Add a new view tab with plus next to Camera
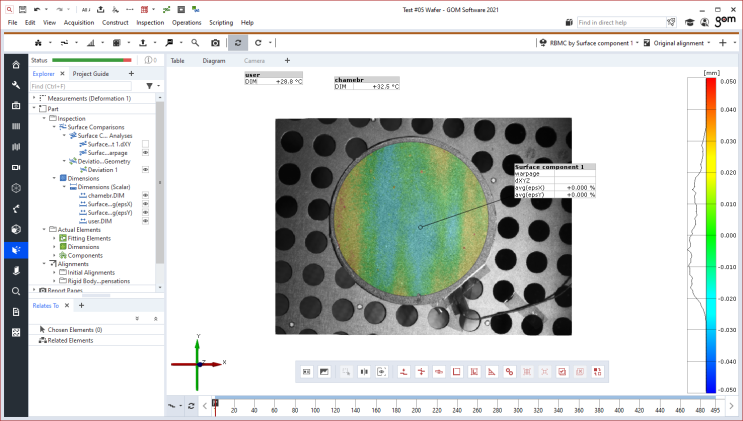 click(x=287, y=60)
